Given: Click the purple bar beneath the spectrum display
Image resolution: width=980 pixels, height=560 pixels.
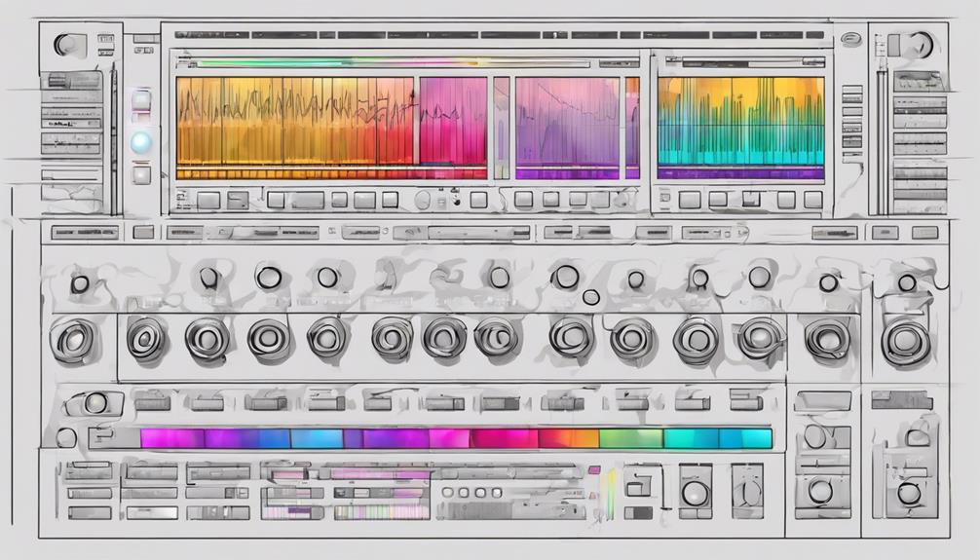Looking at the screenshot, I should (740, 173).
